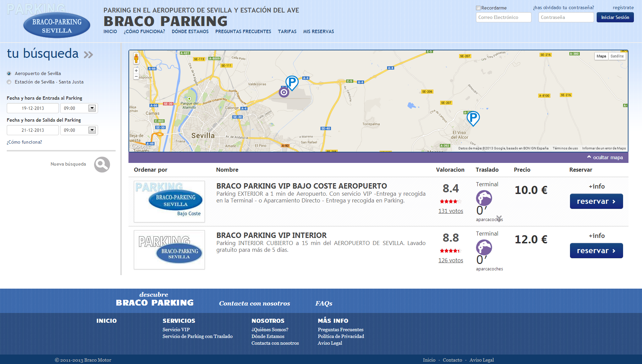Image resolution: width=642 pixels, height=364 pixels.
Task: Open Aviso Legal under MÁS INFO
Action: tap(330, 343)
